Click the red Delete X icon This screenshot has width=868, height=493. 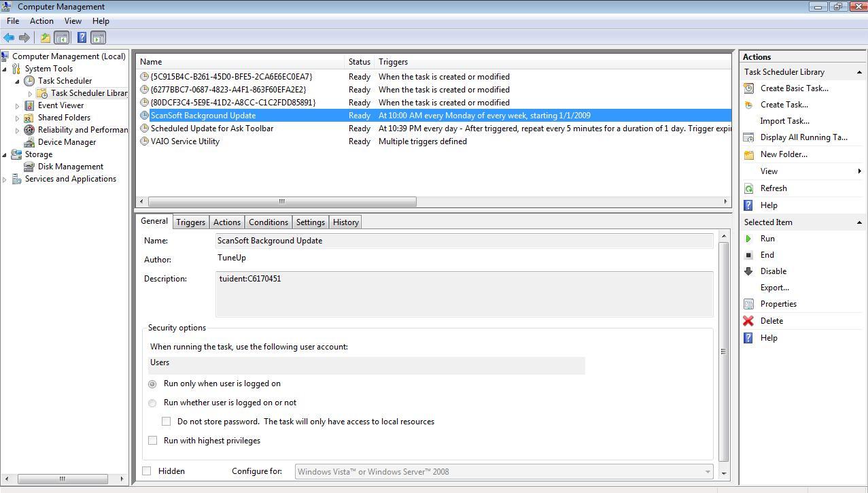pos(748,321)
